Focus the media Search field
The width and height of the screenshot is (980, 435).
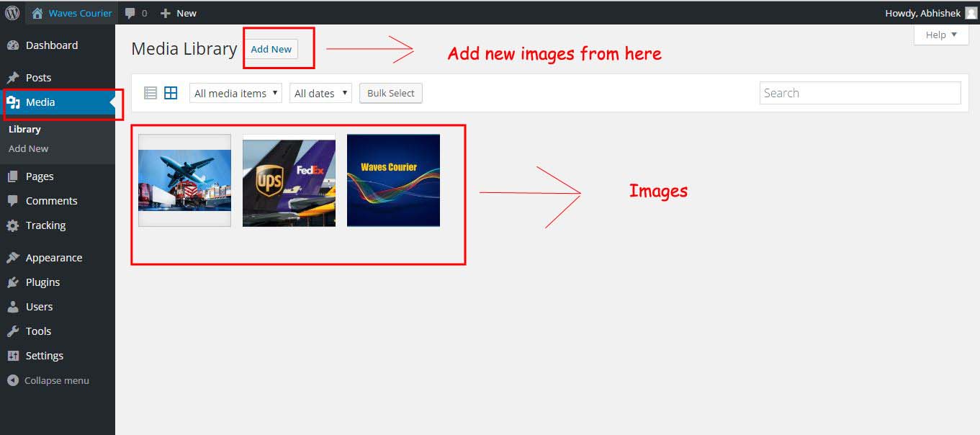coord(860,93)
